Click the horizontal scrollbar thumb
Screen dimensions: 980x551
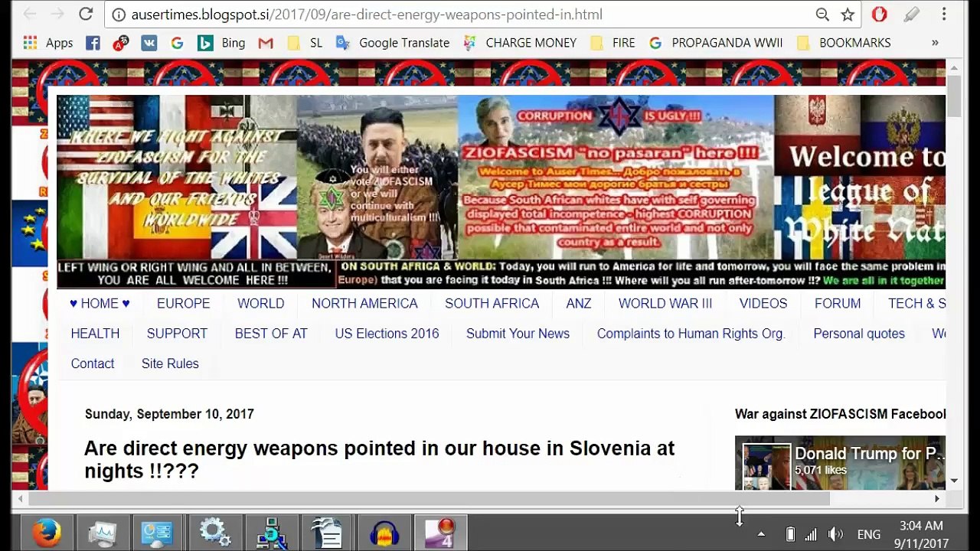[x=429, y=498]
